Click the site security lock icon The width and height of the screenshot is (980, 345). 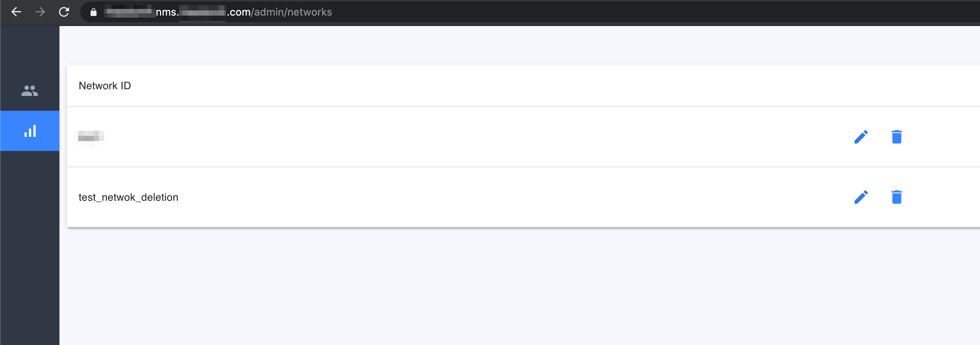tap(93, 12)
